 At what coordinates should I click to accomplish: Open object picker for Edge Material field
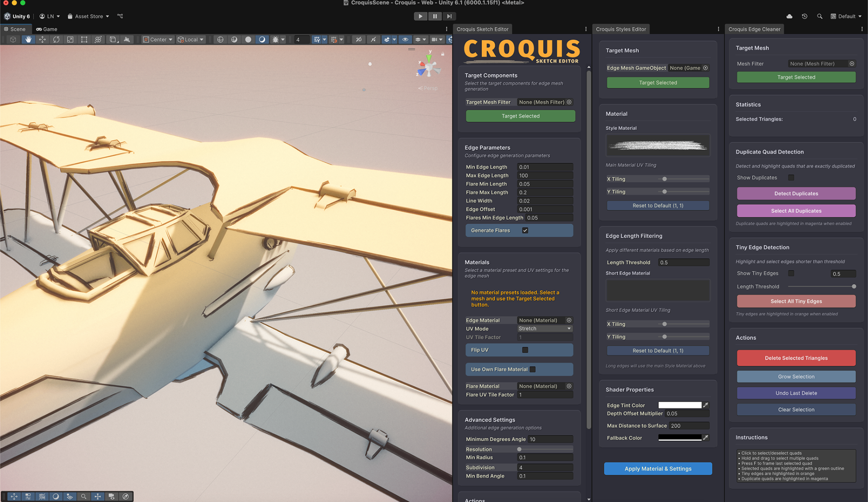pyautogui.click(x=569, y=320)
